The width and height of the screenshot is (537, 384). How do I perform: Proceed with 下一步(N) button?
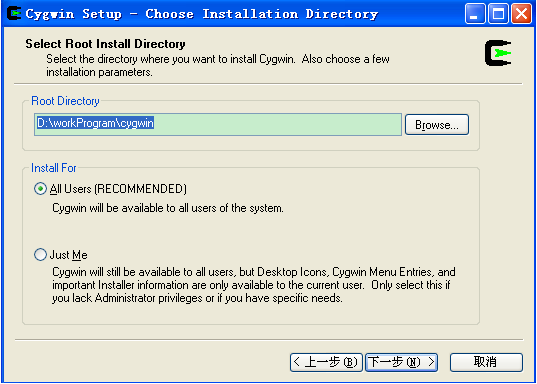401,362
